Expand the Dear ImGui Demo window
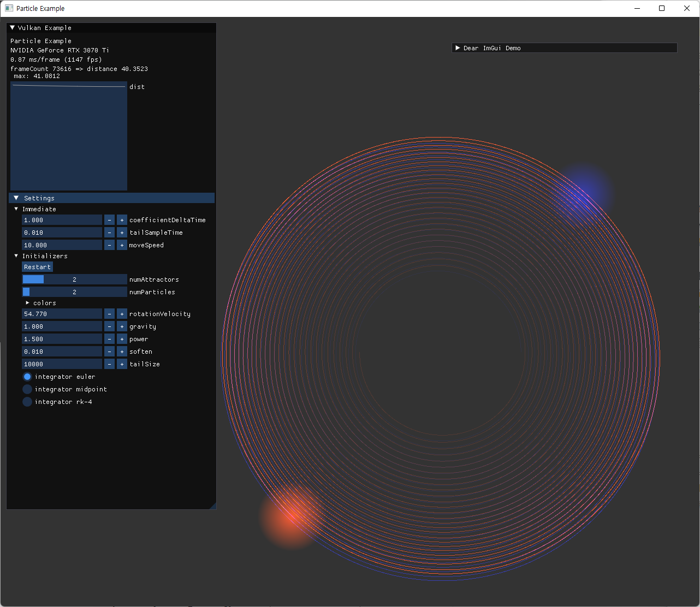The image size is (700, 607). click(458, 48)
